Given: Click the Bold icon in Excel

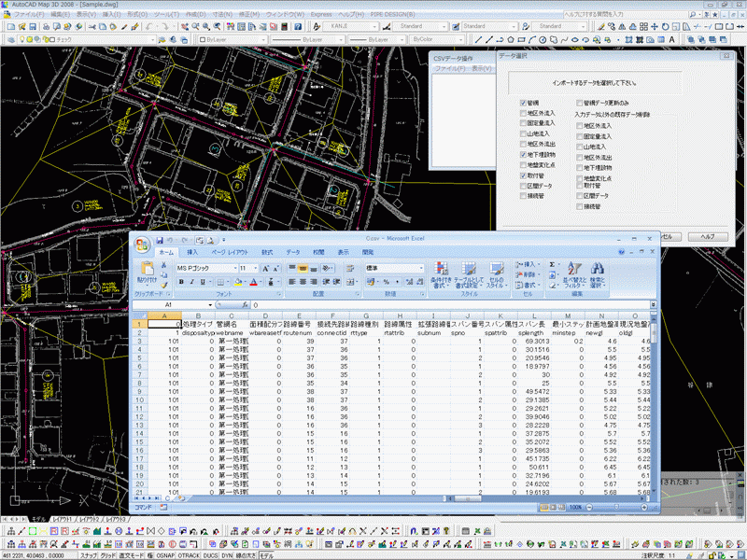Looking at the screenshot, I should coord(181,282).
